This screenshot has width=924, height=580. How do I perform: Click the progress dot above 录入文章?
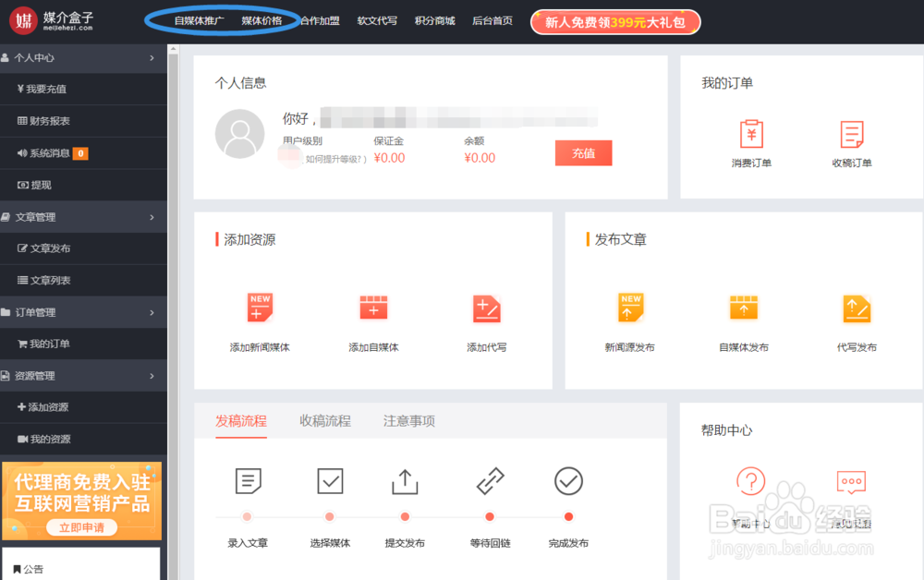pyautogui.click(x=247, y=517)
